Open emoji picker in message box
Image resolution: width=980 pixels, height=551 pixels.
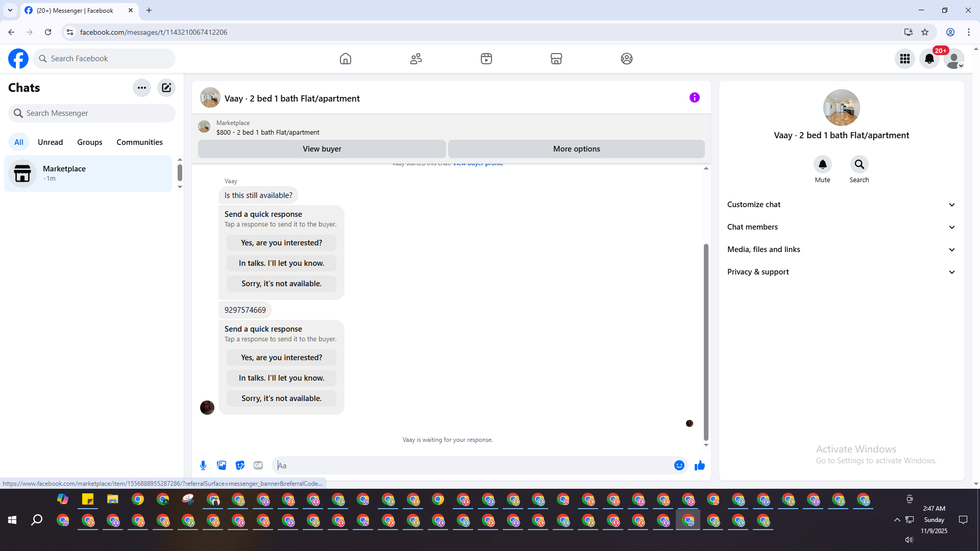[x=679, y=465]
